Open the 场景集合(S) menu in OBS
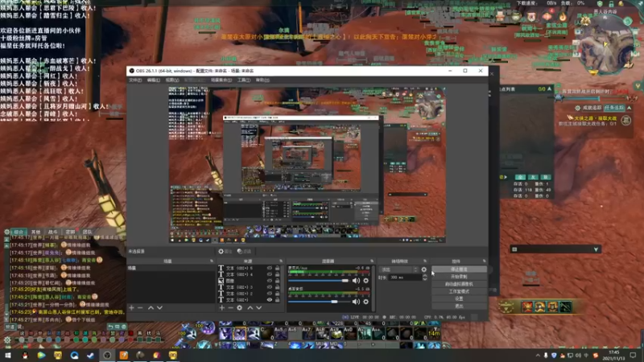This screenshot has height=362, width=644. [221, 80]
